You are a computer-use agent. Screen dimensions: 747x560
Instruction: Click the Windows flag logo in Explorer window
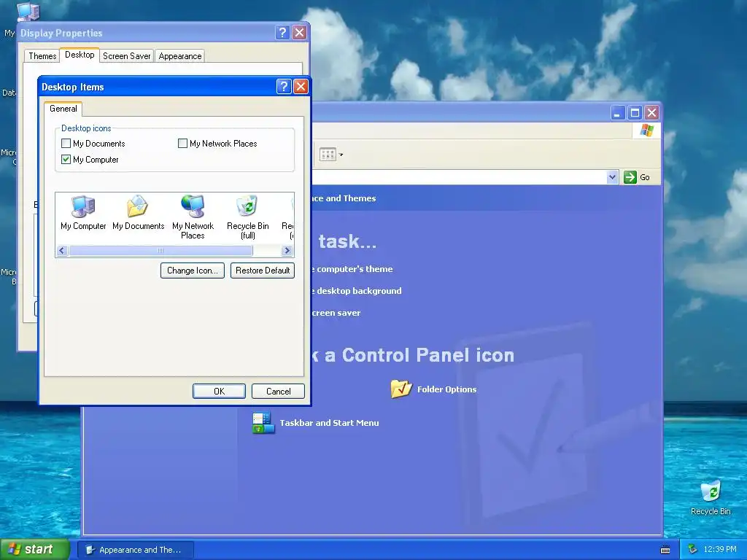point(646,130)
